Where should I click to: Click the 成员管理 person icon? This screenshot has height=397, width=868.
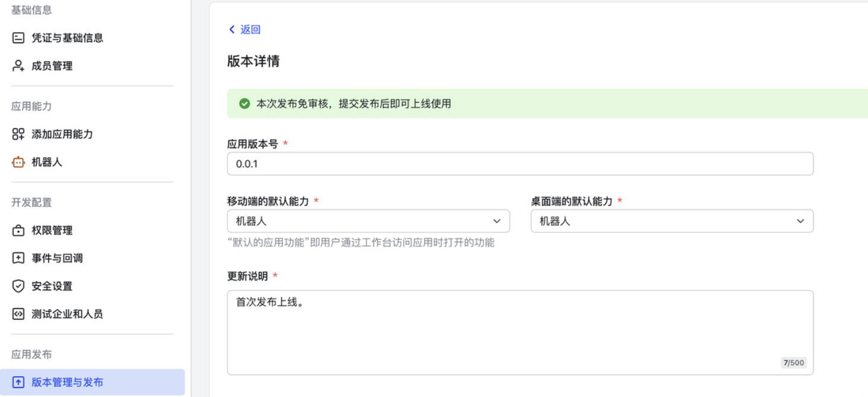click(x=18, y=66)
